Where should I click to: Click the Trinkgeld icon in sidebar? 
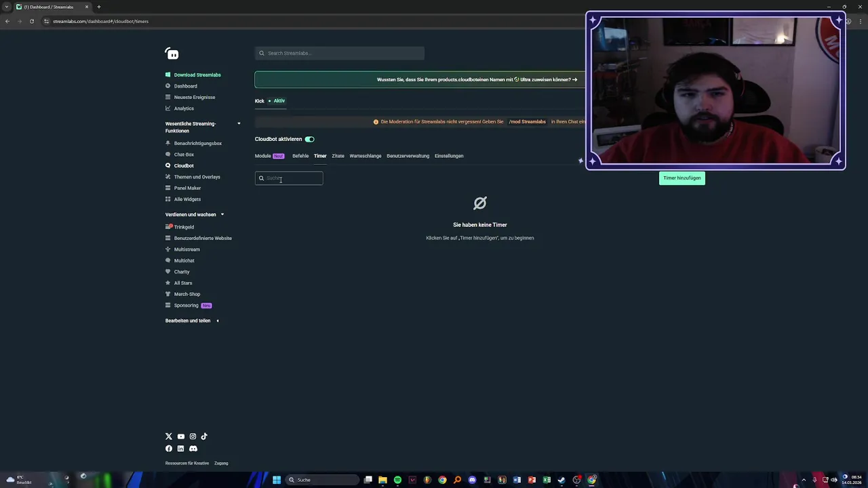click(168, 227)
